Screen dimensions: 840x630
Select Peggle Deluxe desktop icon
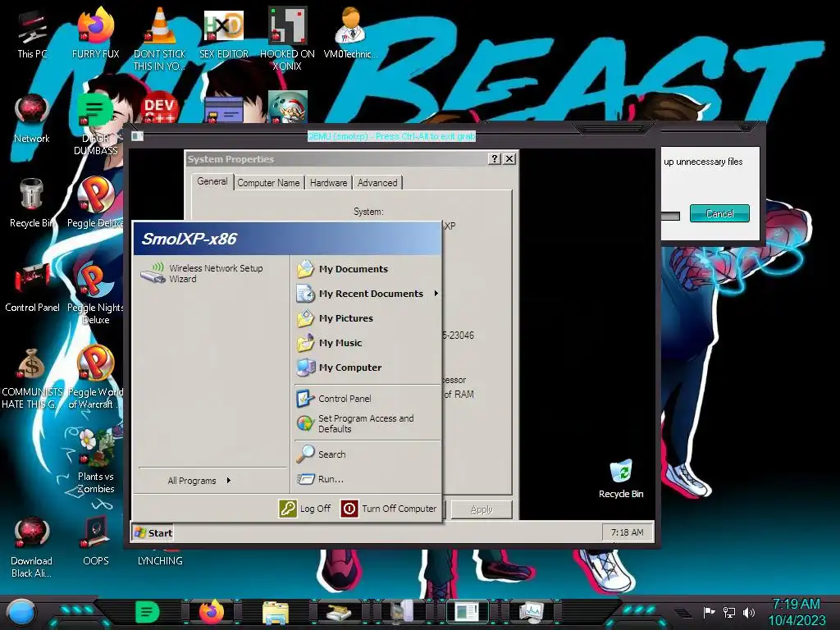[95, 203]
